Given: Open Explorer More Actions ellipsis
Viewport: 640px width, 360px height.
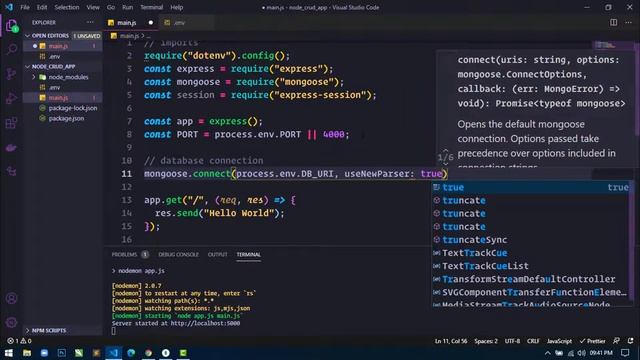Looking at the screenshot, I should coord(90,22).
